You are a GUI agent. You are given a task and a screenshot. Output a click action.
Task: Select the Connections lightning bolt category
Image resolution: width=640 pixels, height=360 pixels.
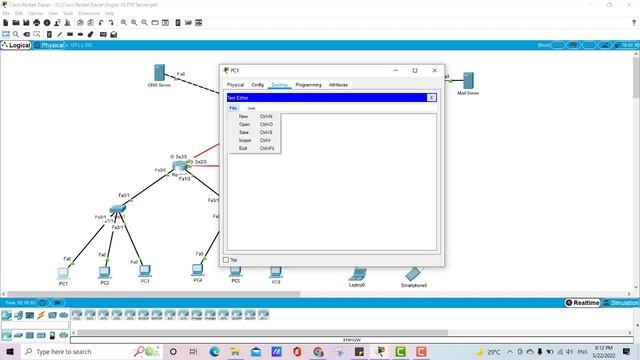pyautogui.click(x=41, y=315)
